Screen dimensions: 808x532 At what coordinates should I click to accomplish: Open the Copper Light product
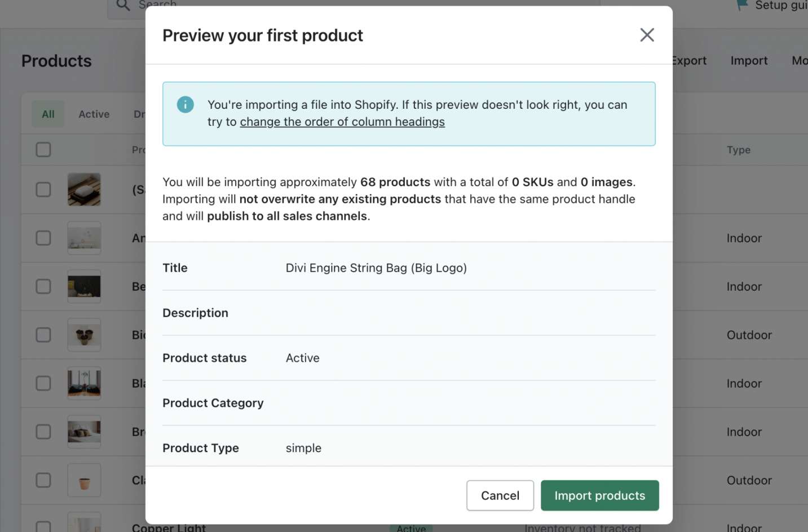pyautogui.click(x=169, y=527)
